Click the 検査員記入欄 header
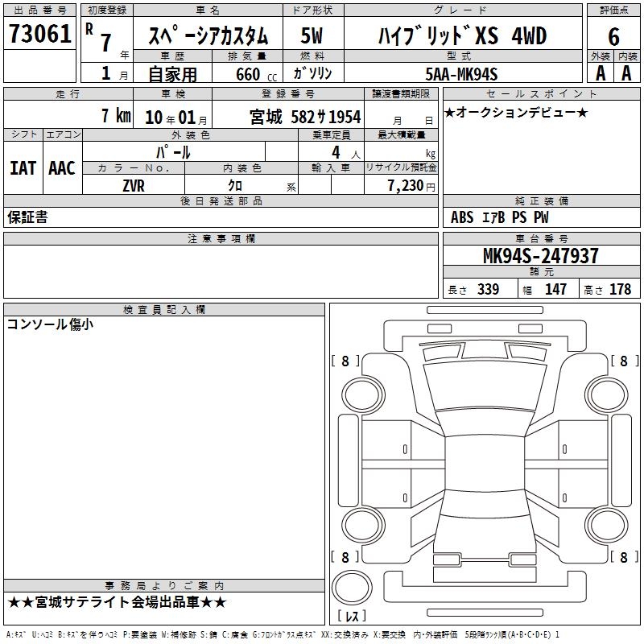644x644 pixels. pos(164,310)
